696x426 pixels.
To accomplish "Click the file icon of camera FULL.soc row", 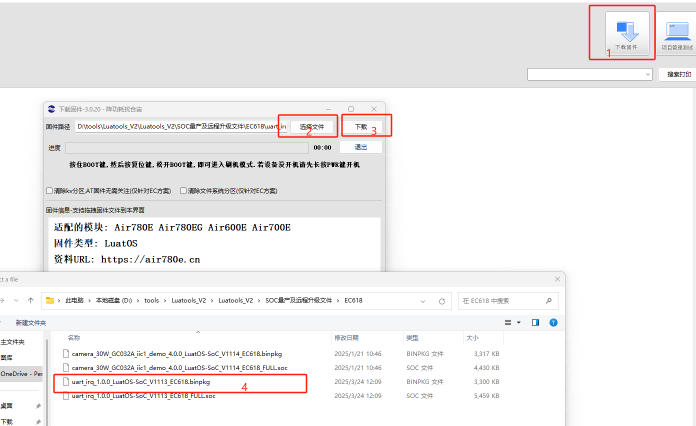I will click(66, 367).
